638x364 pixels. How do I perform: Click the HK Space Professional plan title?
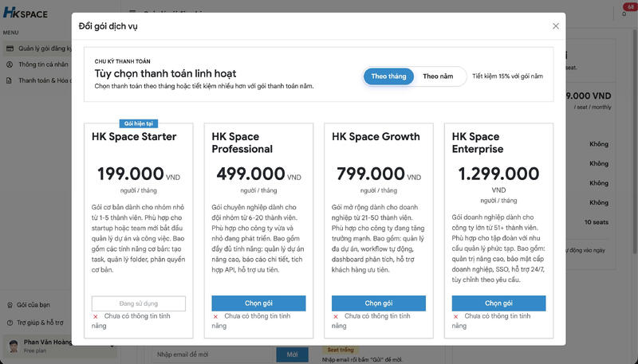(242, 143)
